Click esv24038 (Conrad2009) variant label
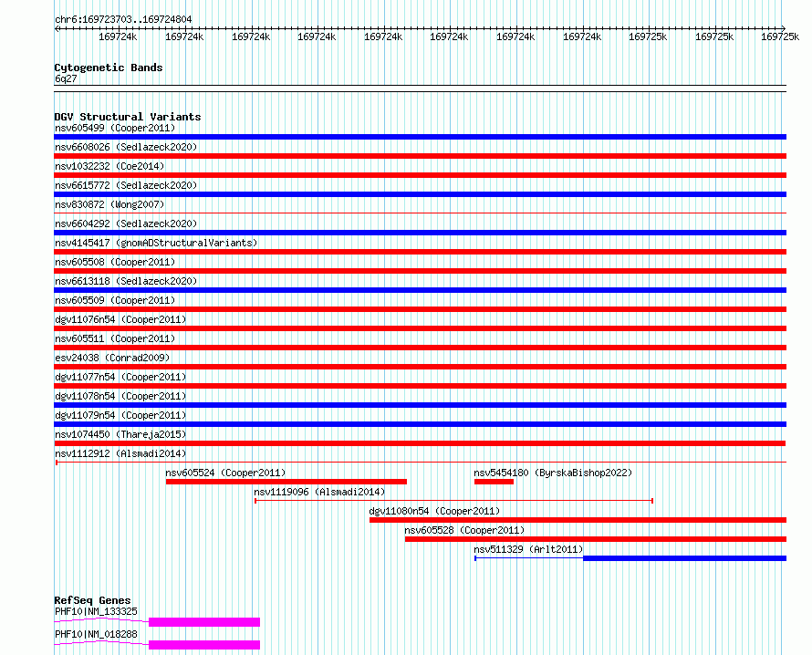This screenshot has height=655, width=812. click(x=112, y=358)
